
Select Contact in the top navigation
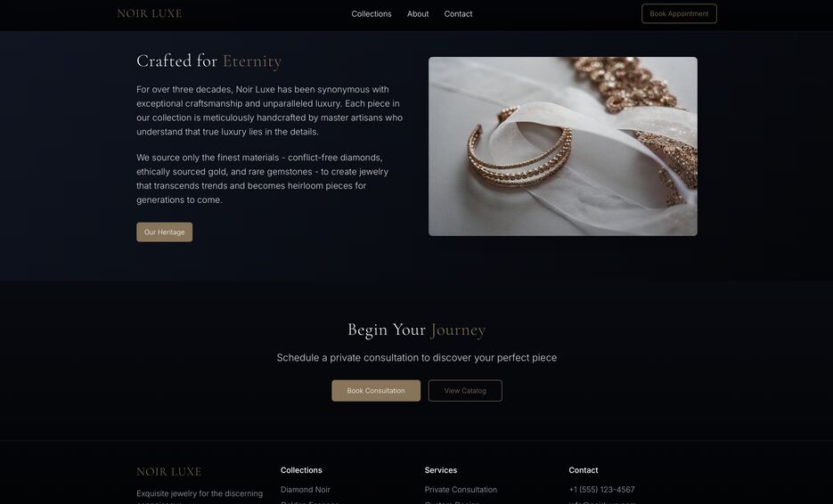pos(458,14)
